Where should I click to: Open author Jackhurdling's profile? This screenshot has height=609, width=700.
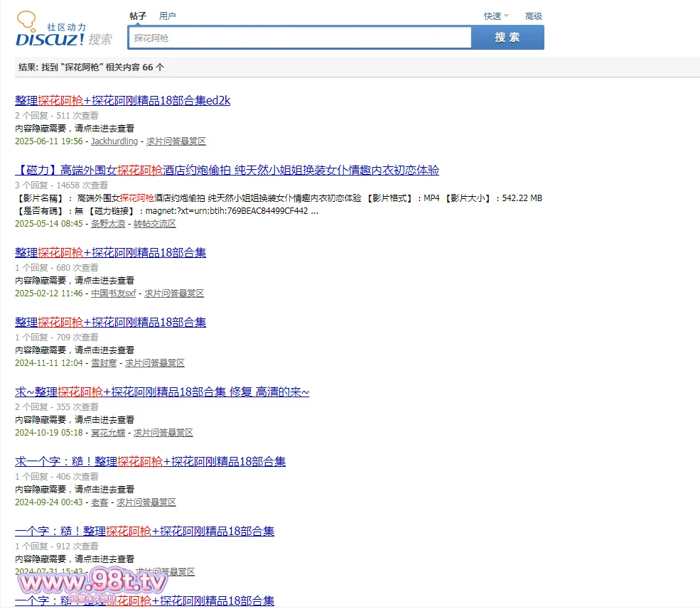114,141
